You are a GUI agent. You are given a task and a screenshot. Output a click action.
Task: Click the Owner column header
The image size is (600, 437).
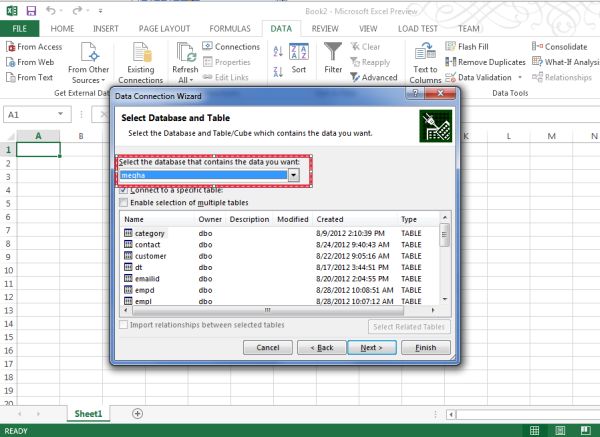point(210,219)
